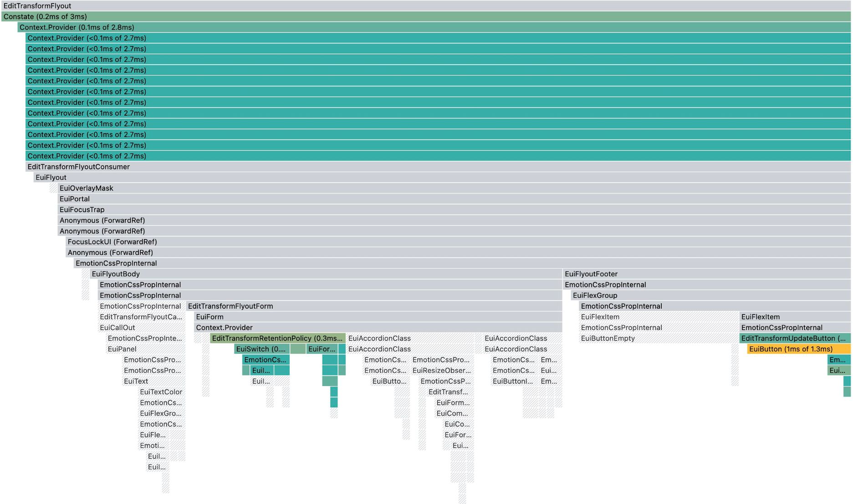Click the EuiCom... bar

click(454, 413)
